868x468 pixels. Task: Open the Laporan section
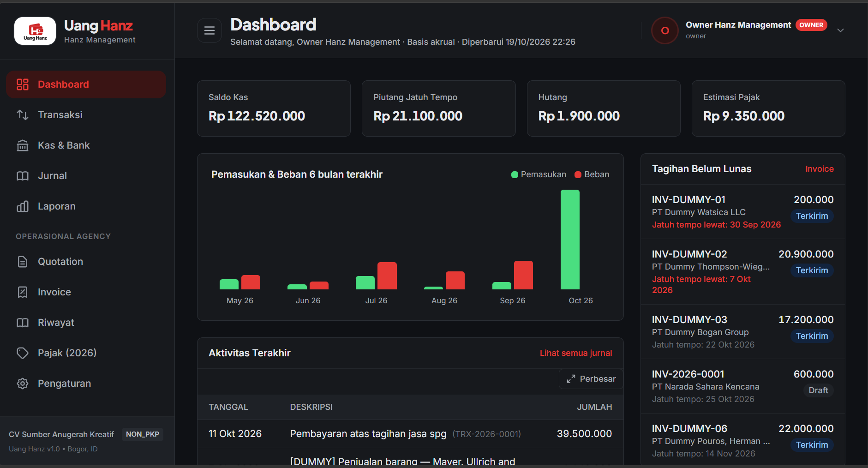click(x=86, y=206)
